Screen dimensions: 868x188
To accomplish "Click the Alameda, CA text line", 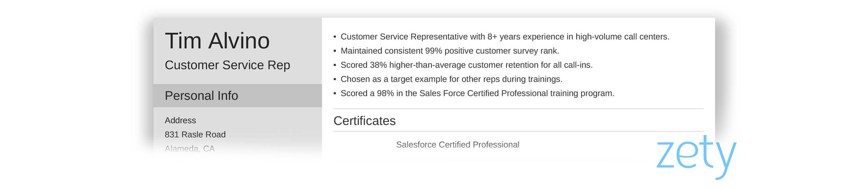I will (x=190, y=148).
